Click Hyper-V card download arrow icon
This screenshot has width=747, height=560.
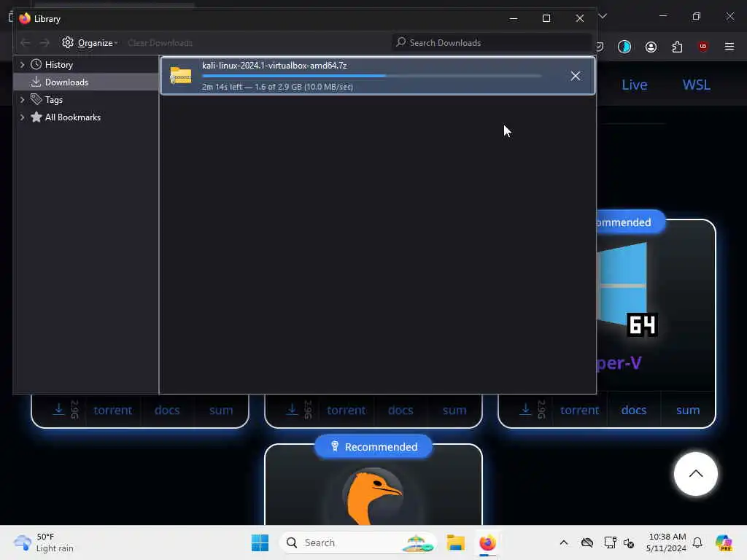(525, 410)
